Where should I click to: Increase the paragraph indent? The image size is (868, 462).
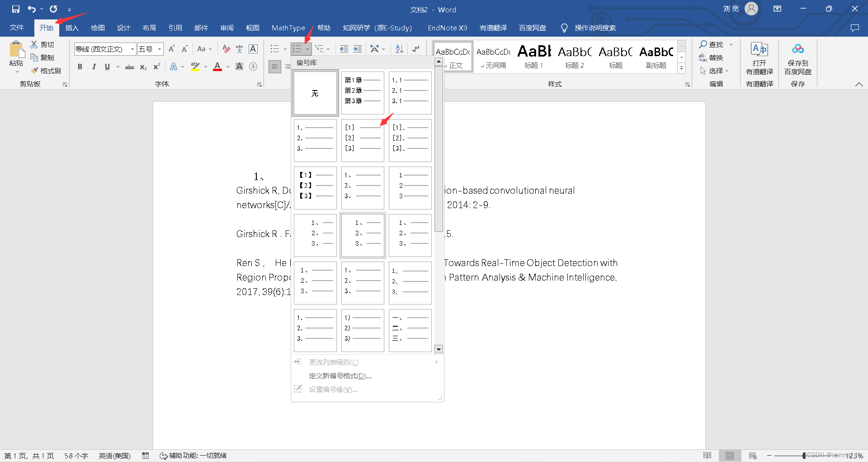[358, 49]
